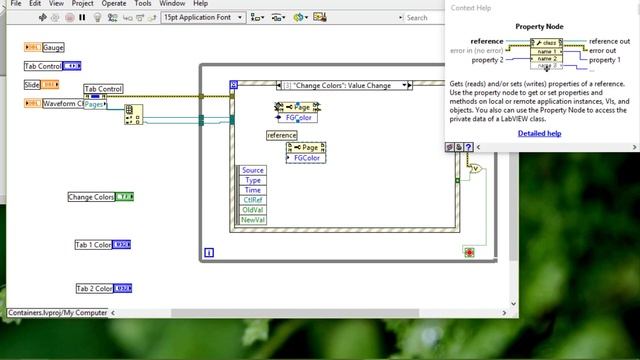
Task: Click FGColor on the lower property node
Action: pos(306,158)
